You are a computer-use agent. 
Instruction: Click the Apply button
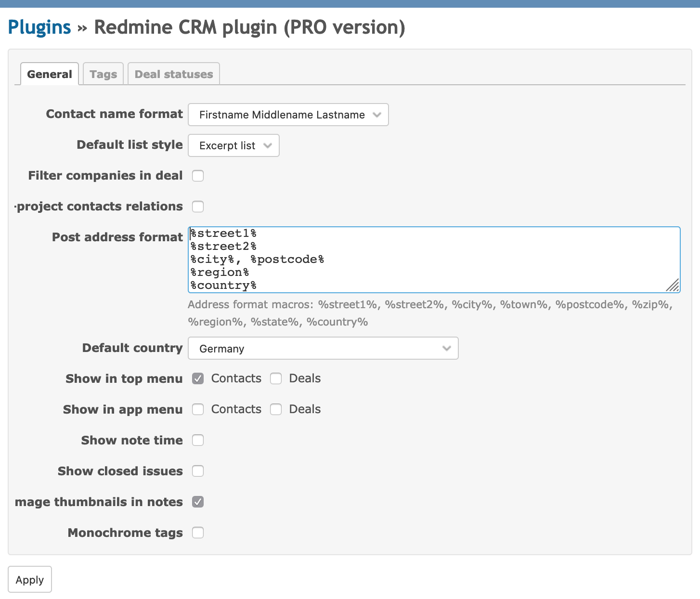[30, 579]
